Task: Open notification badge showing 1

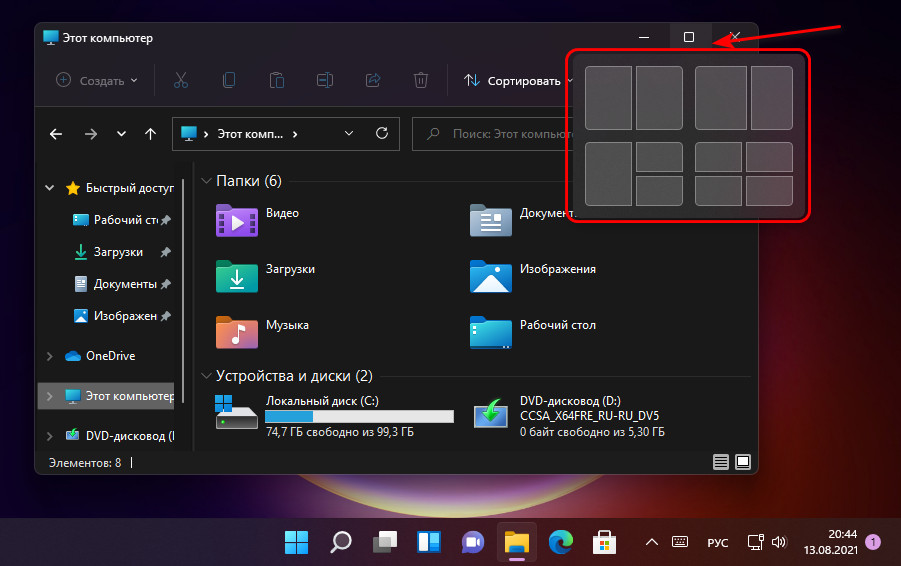Action: click(x=873, y=542)
